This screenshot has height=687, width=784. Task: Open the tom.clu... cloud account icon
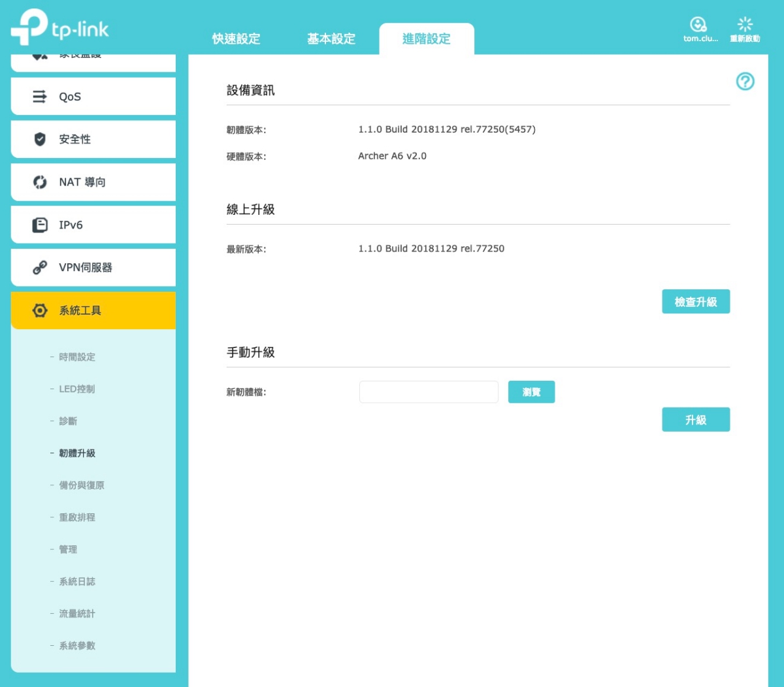(x=698, y=25)
